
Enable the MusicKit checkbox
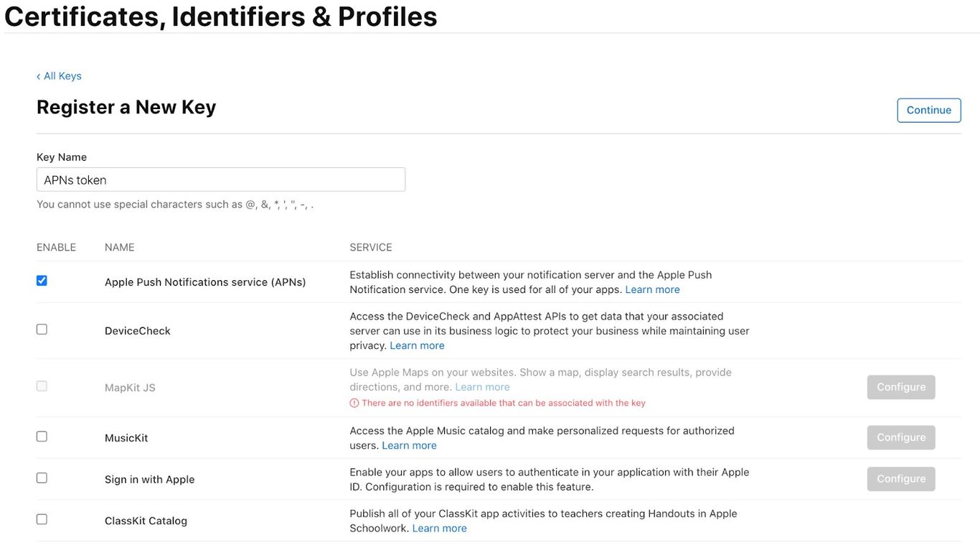[x=42, y=437]
